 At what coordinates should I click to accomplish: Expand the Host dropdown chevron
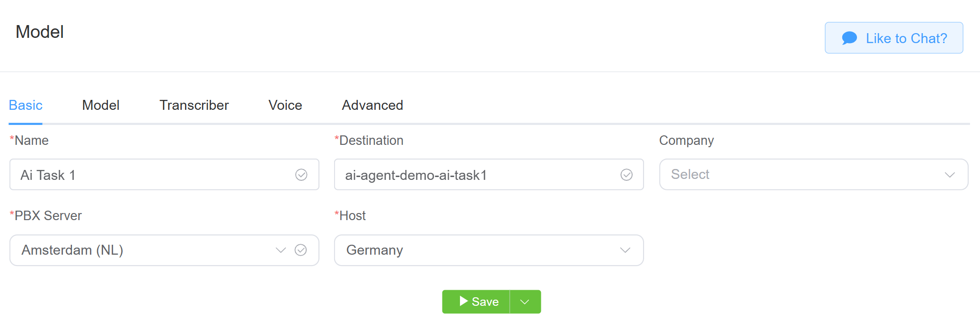(x=625, y=250)
